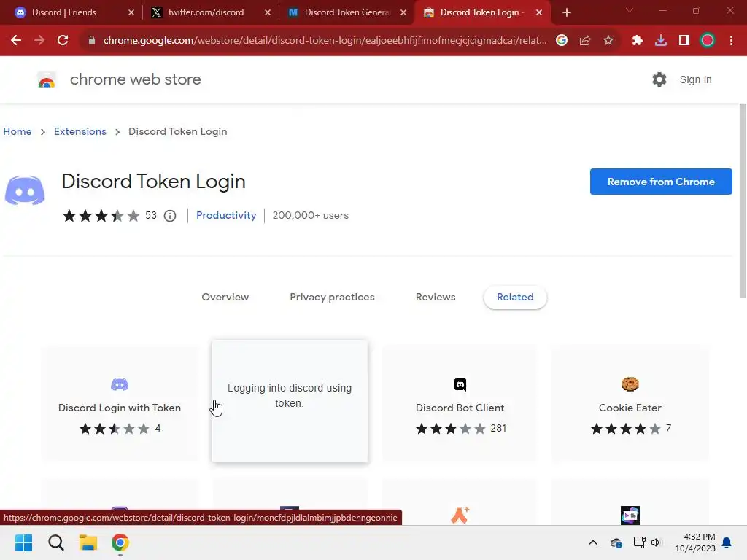This screenshot has width=747, height=560.
Task: Go back using the browser back arrow
Action: click(16, 41)
